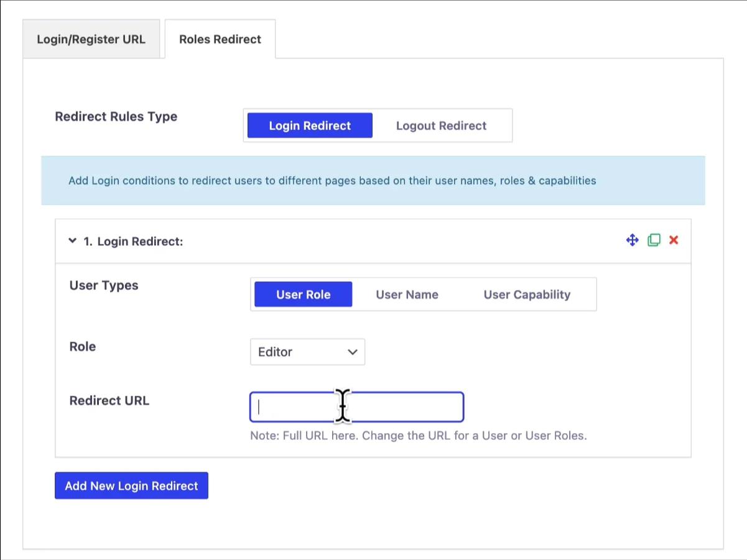Choose Logout Redirect rules type
Screen dimensions: 747x560
pos(441,126)
